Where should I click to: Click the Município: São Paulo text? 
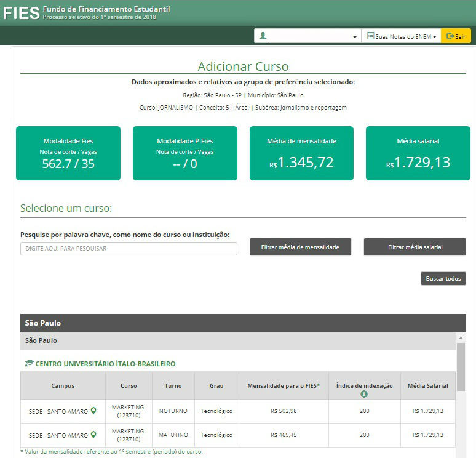point(276,95)
